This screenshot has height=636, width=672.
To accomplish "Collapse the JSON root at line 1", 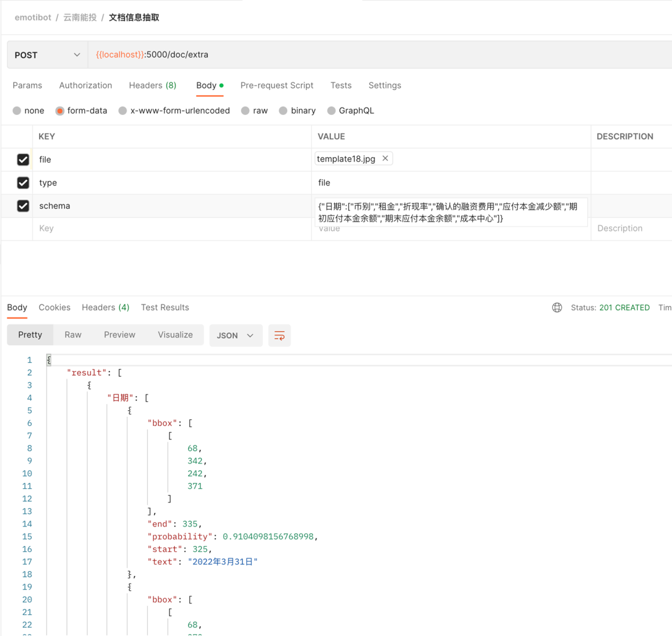I will tap(49, 359).
